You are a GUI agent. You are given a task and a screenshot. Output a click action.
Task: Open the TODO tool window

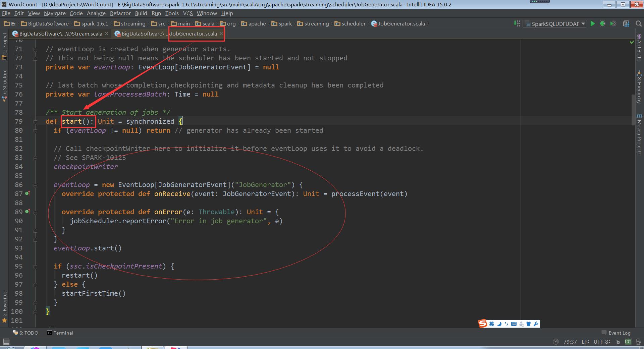click(25, 333)
